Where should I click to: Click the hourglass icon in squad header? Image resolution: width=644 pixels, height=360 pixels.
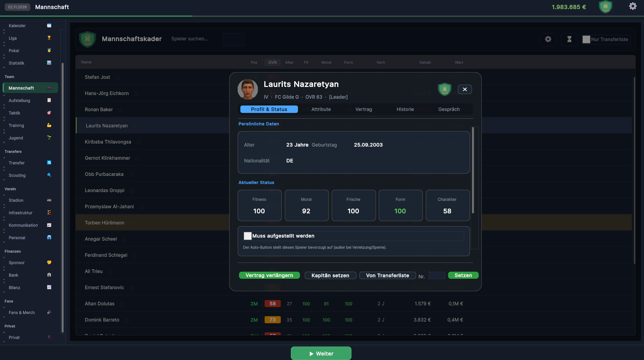(x=569, y=39)
